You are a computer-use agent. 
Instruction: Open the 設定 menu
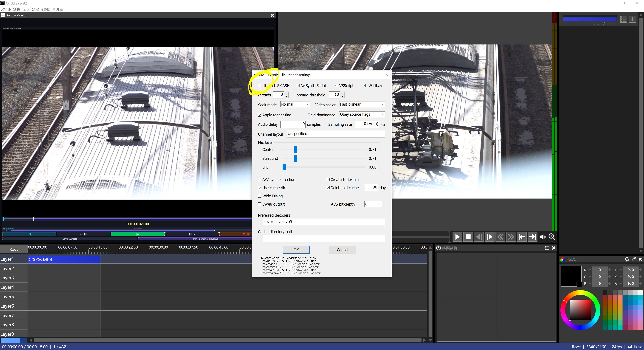tap(35, 9)
